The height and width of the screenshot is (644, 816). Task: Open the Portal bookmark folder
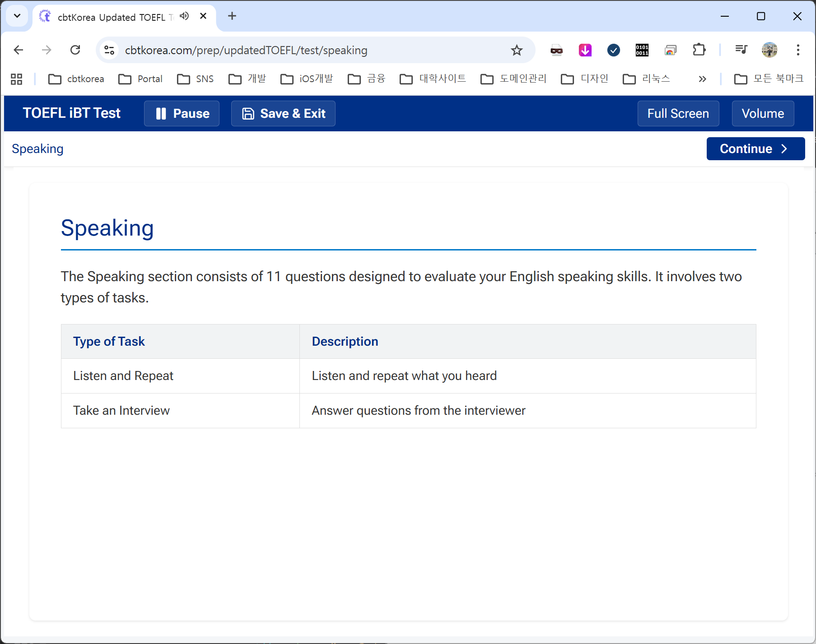tap(140, 79)
